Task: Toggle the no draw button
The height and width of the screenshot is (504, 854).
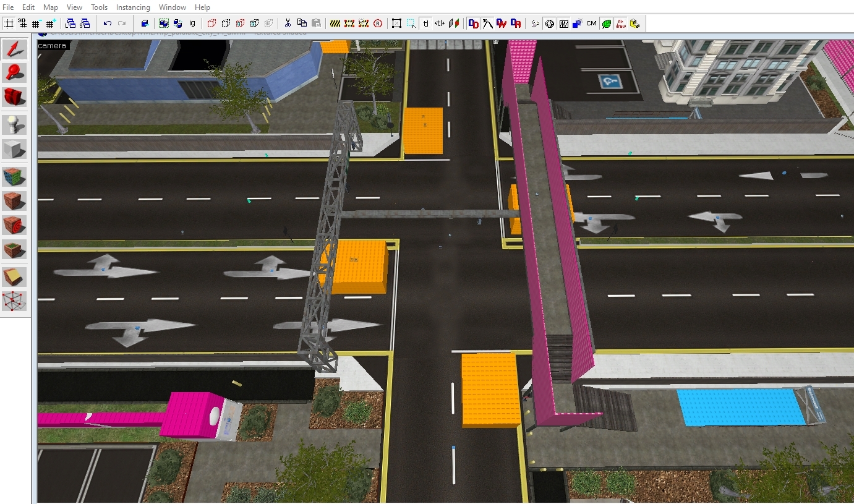Action: 620,23
